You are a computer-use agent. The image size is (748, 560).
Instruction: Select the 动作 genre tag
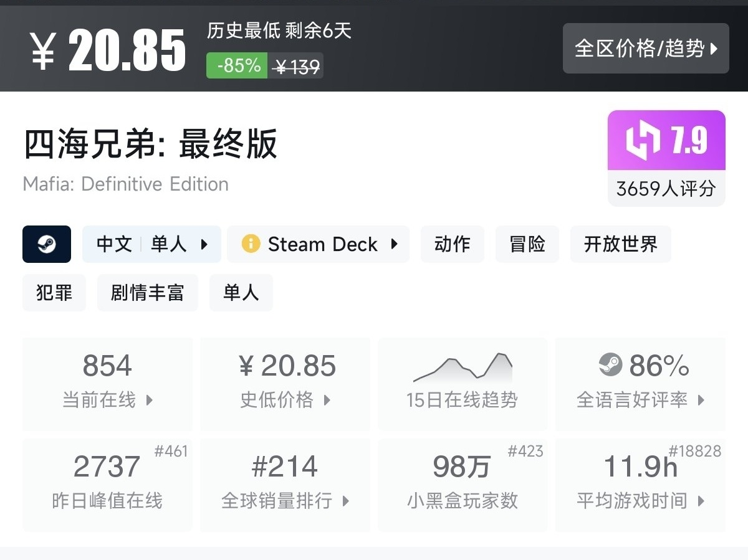453,244
